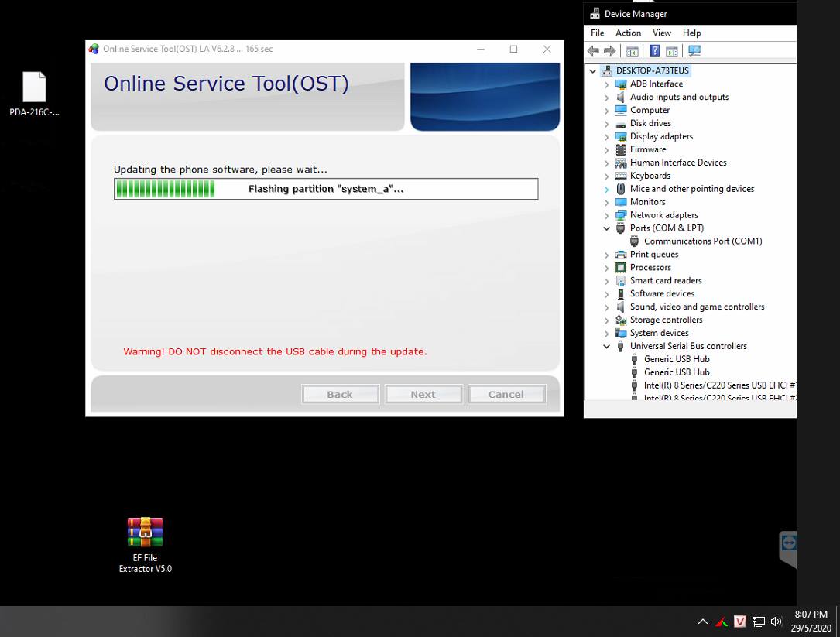Collapse the DESKTOP-A73TEUS root node

pyautogui.click(x=593, y=70)
